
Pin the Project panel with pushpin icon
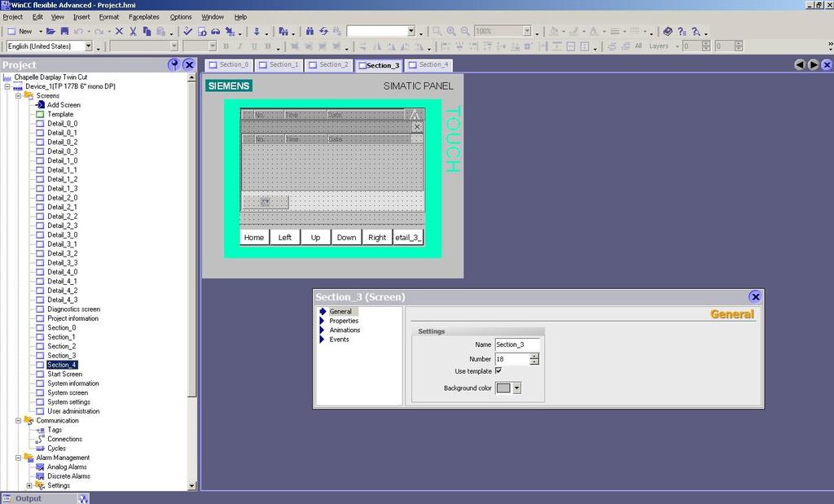173,65
